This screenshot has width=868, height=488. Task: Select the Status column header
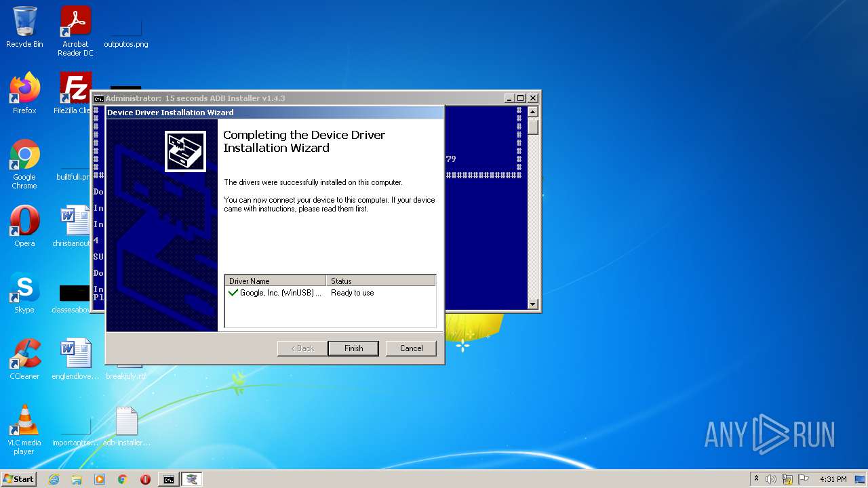point(380,281)
